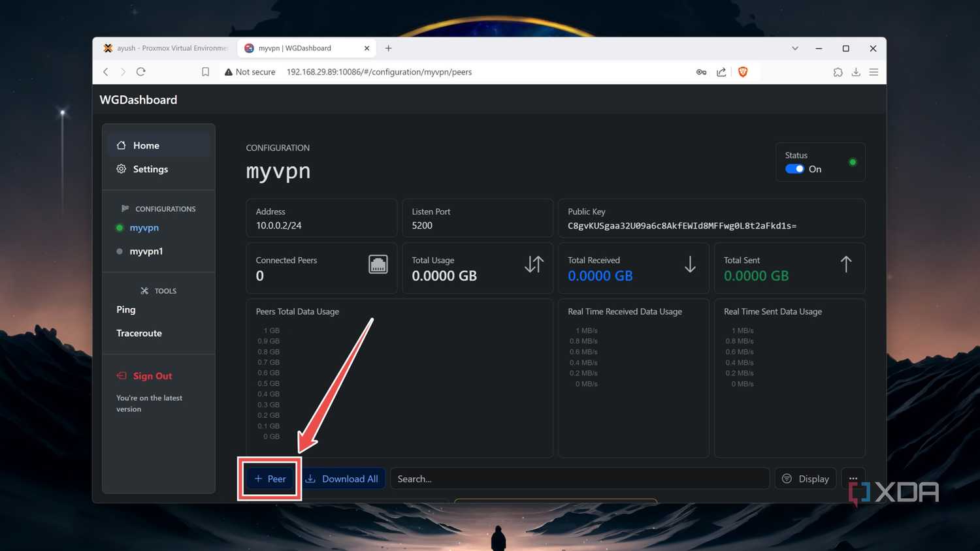Viewport: 980px width, 551px height.
Task: Open a new browser tab
Action: point(388,48)
